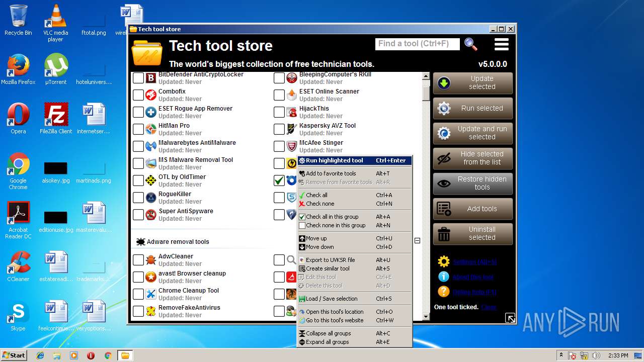Viewport: 644px width, 362px height.
Task: Click Update and run selected button
Action: coord(473,133)
